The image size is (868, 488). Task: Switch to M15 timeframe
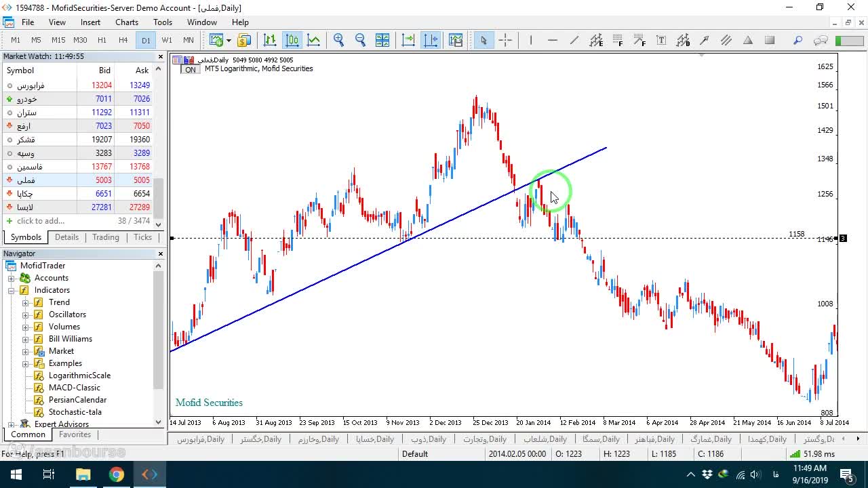pyautogui.click(x=58, y=40)
